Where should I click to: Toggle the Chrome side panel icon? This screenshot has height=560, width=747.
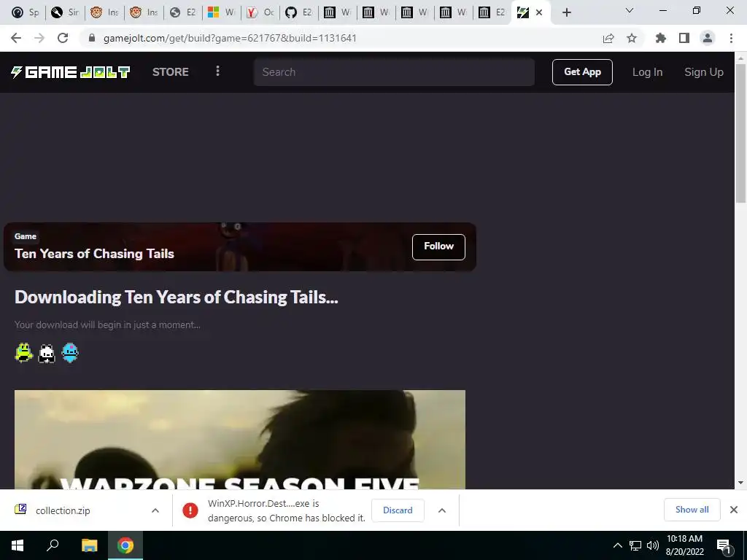(684, 38)
